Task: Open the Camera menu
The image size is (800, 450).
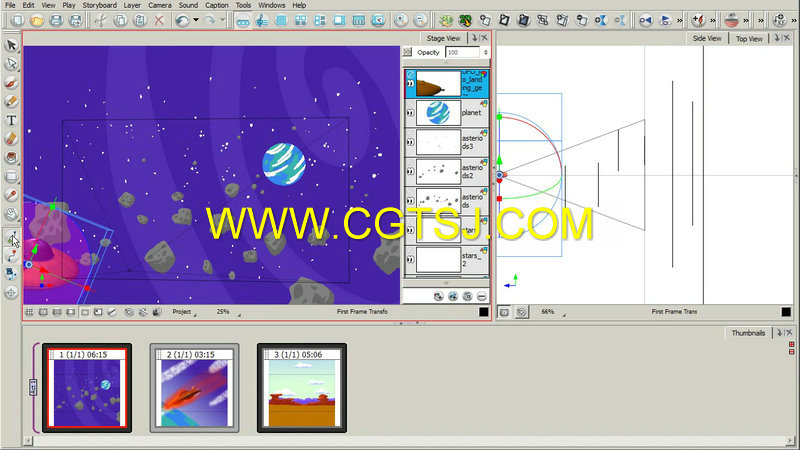Action: tap(160, 5)
